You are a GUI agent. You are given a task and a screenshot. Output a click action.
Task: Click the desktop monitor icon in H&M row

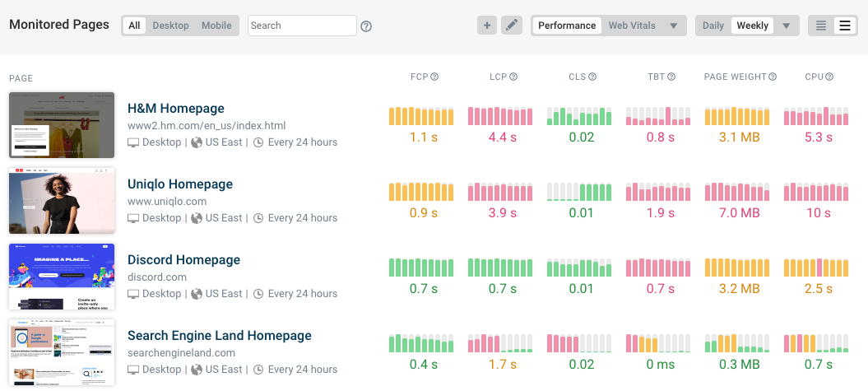pos(132,142)
